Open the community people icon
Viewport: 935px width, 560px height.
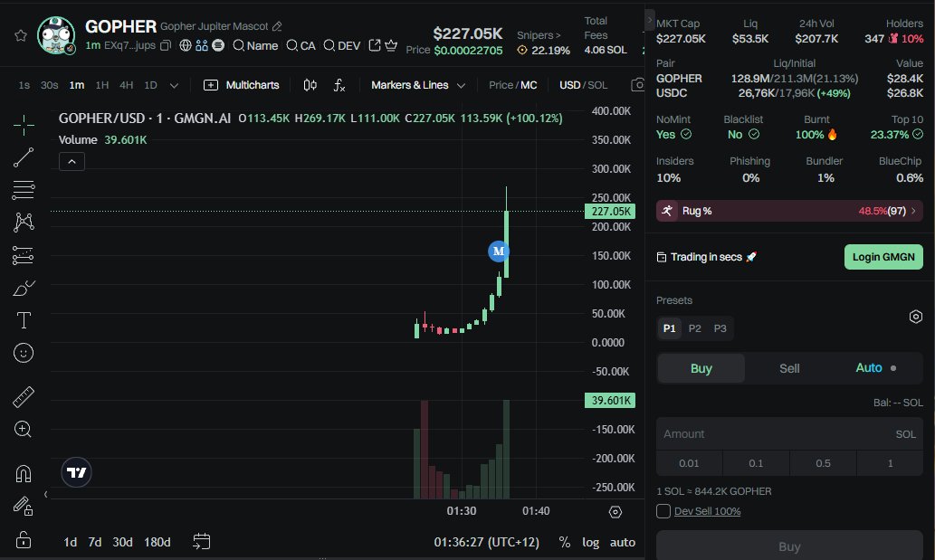point(202,45)
